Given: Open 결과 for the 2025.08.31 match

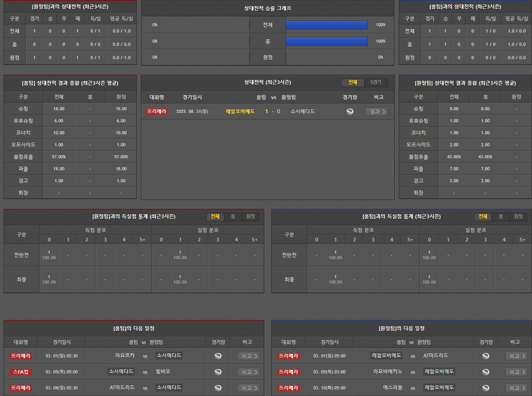Looking at the screenshot, I should 376,112.
